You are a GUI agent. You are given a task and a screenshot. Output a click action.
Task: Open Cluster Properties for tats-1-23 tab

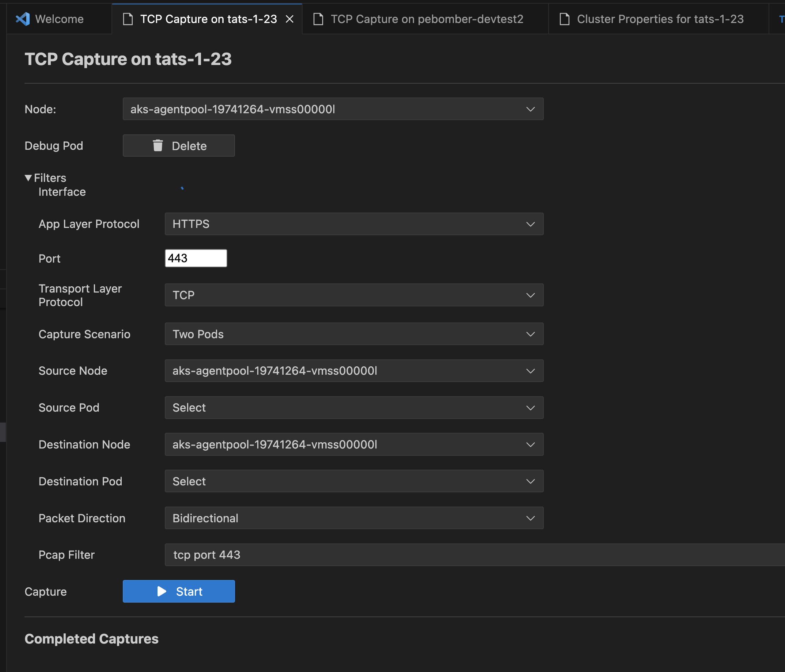(659, 19)
